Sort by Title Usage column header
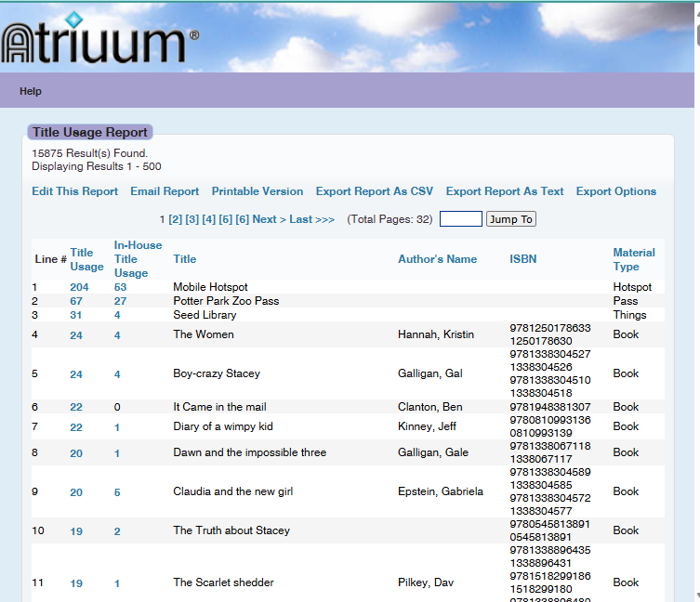700x602 pixels. tap(86, 259)
